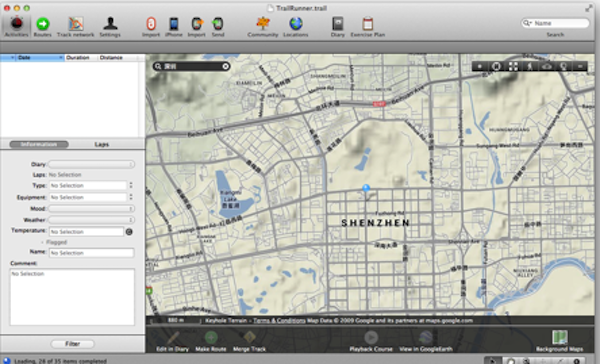Click the blue location marker on map
This screenshot has height=364, width=600.
tap(366, 188)
